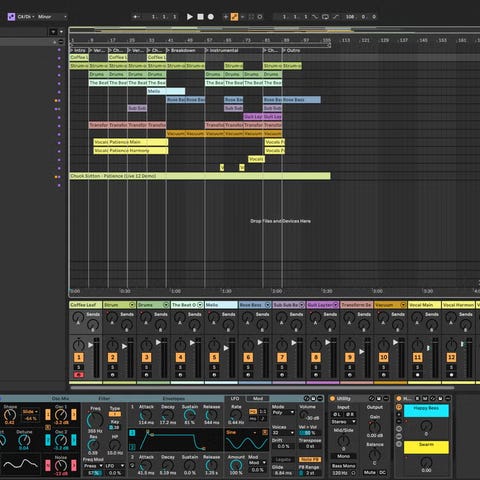480x480 pixels.
Task: Click the Bass Mono button
Action: [x=344, y=466]
